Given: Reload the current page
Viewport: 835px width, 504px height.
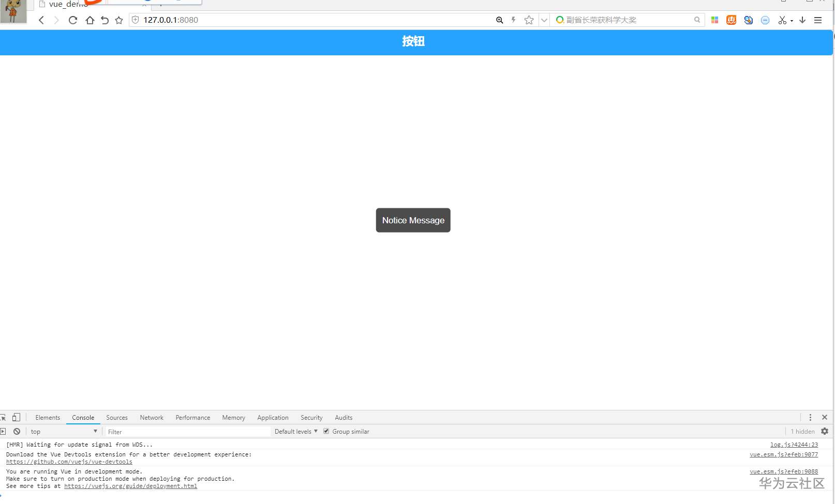Looking at the screenshot, I should (73, 20).
